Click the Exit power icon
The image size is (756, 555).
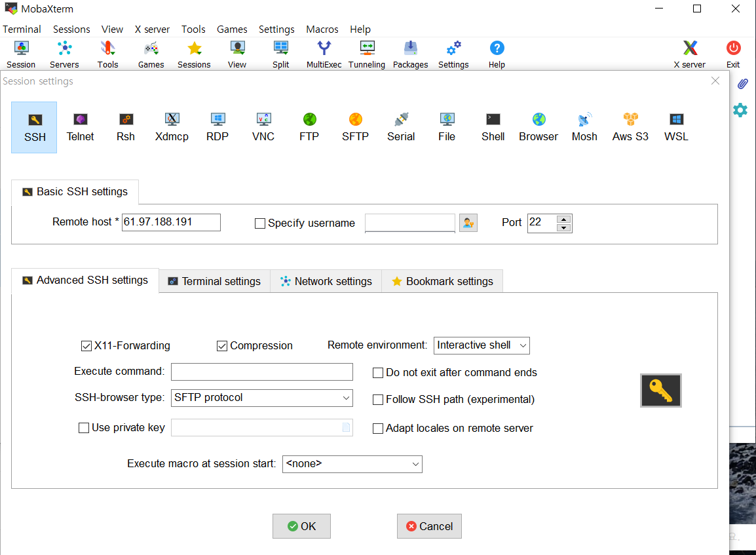[x=733, y=54]
